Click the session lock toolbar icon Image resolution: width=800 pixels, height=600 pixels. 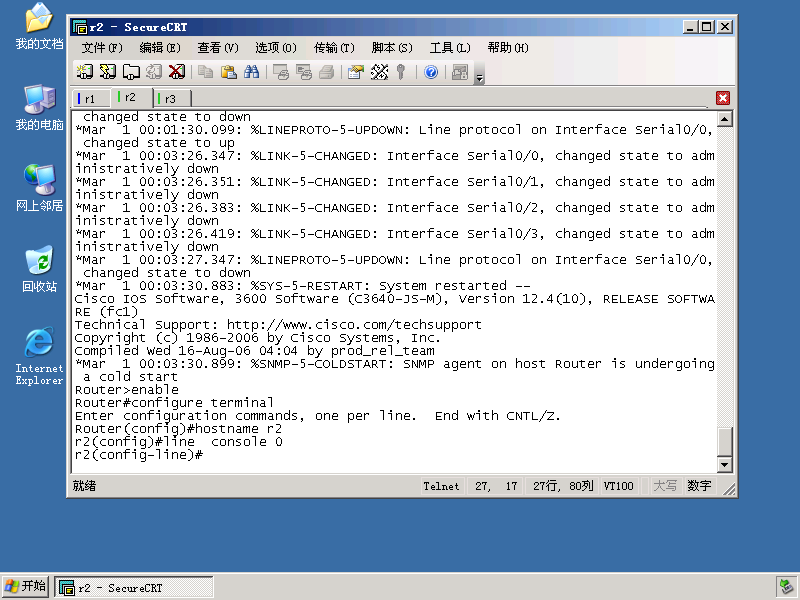point(460,72)
